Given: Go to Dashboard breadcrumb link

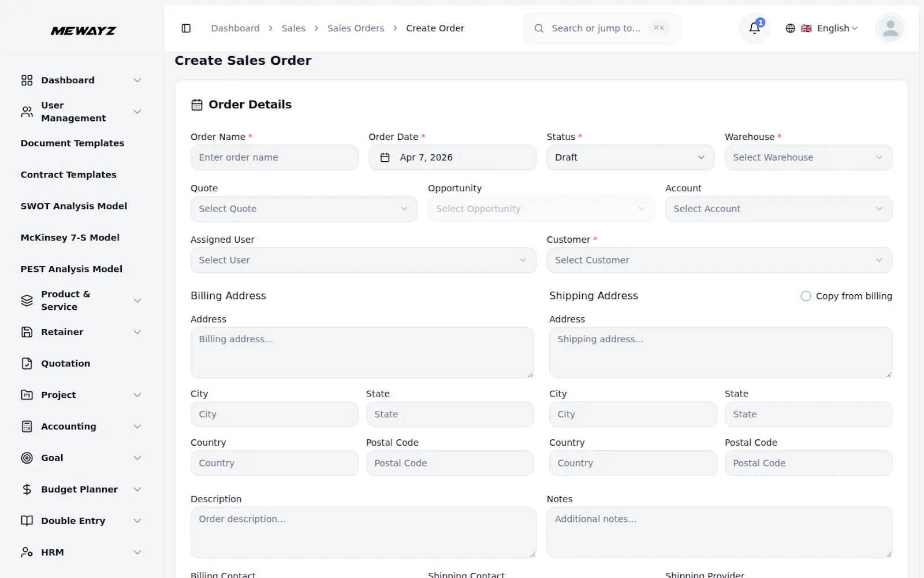Looking at the screenshot, I should 235,28.
